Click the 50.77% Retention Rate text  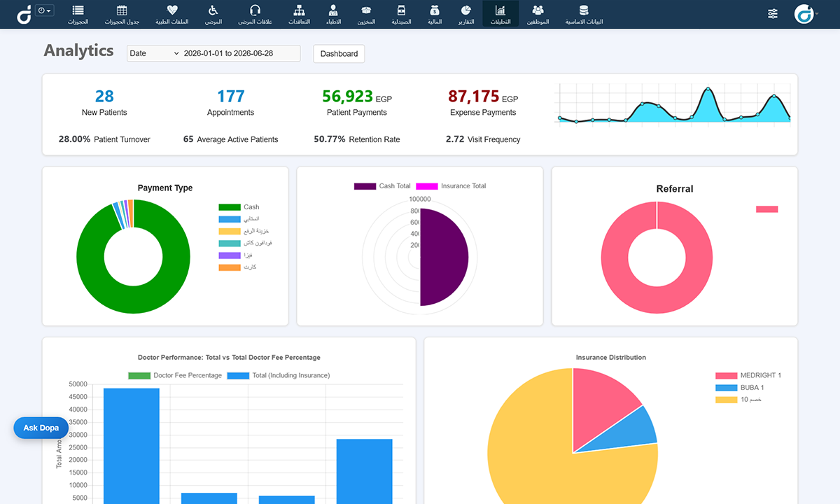coord(357,139)
